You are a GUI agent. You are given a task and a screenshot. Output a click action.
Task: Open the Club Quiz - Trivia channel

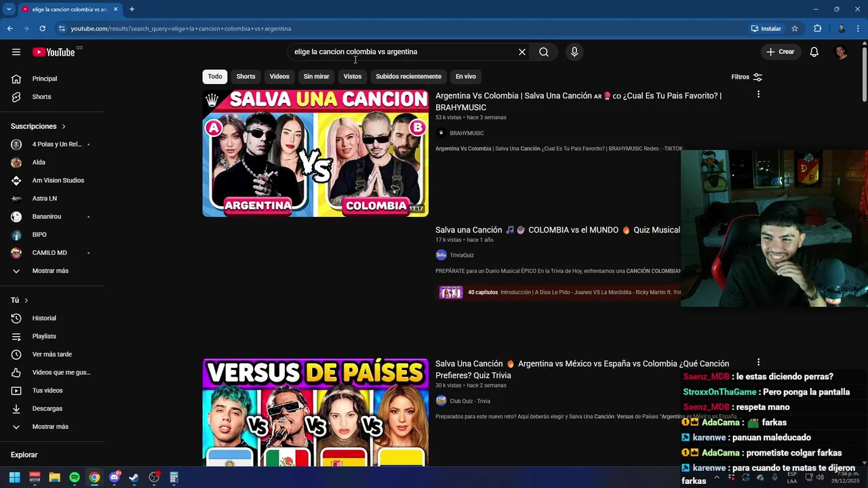tap(470, 401)
